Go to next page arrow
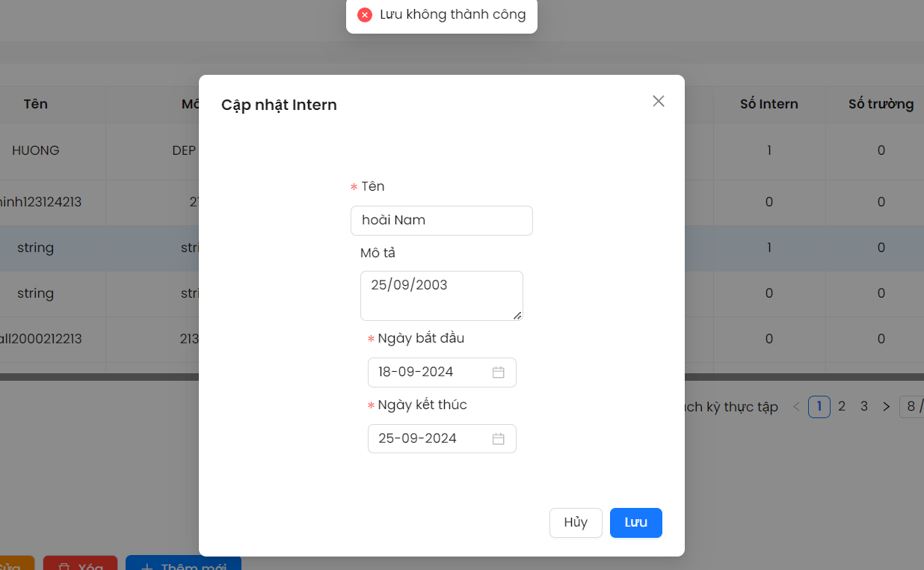Viewport: 924px width, 570px height. (x=886, y=407)
